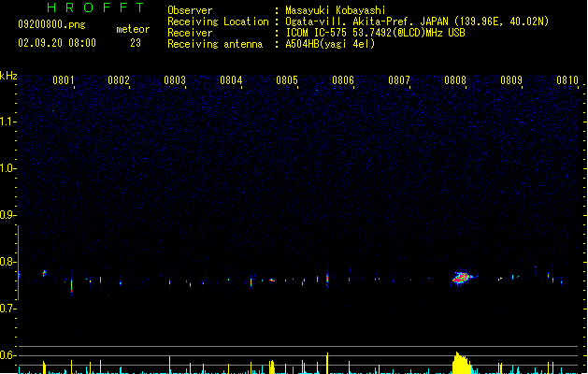Click the Observer label
Image resolution: width=588 pixels, height=374 pixels.
click(190, 10)
